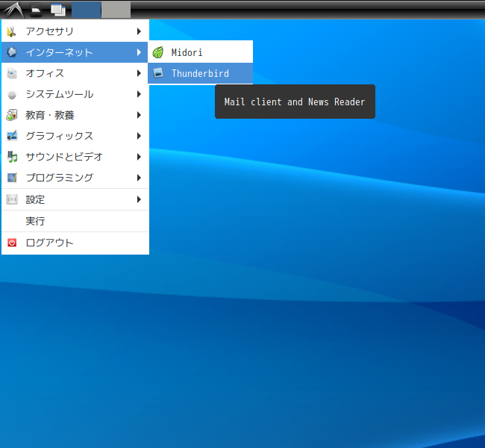Select the インターネット menu category
Image resolution: width=485 pixels, height=448 pixels.
point(75,52)
